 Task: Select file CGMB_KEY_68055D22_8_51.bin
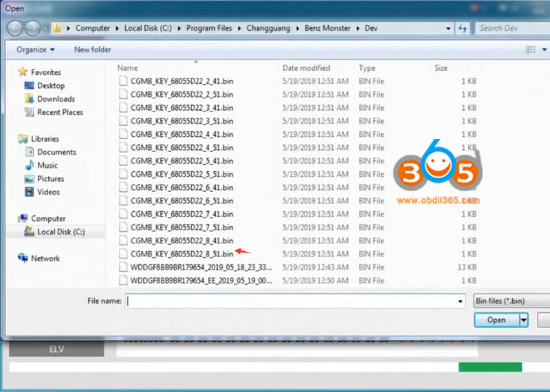(x=181, y=254)
